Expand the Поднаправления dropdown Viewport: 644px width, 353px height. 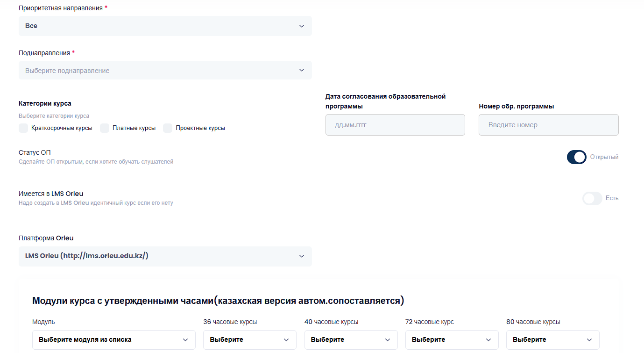164,71
